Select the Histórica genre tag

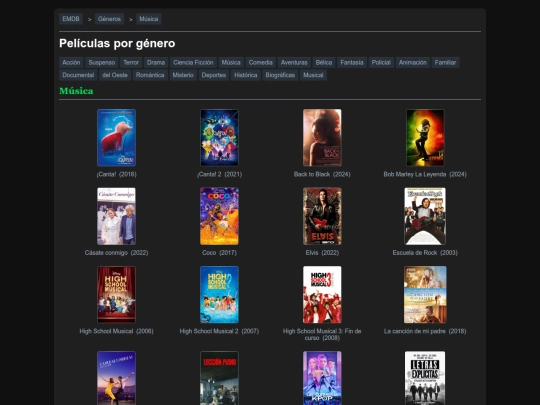tap(246, 75)
